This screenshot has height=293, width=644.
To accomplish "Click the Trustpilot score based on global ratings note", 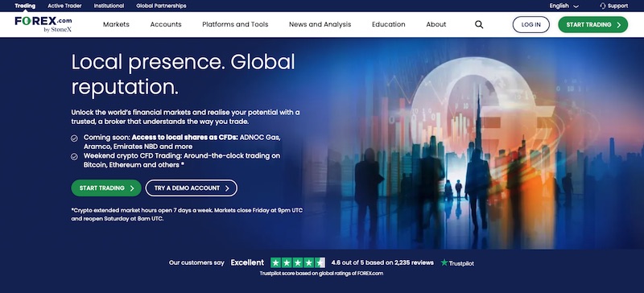I will (321, 273).
